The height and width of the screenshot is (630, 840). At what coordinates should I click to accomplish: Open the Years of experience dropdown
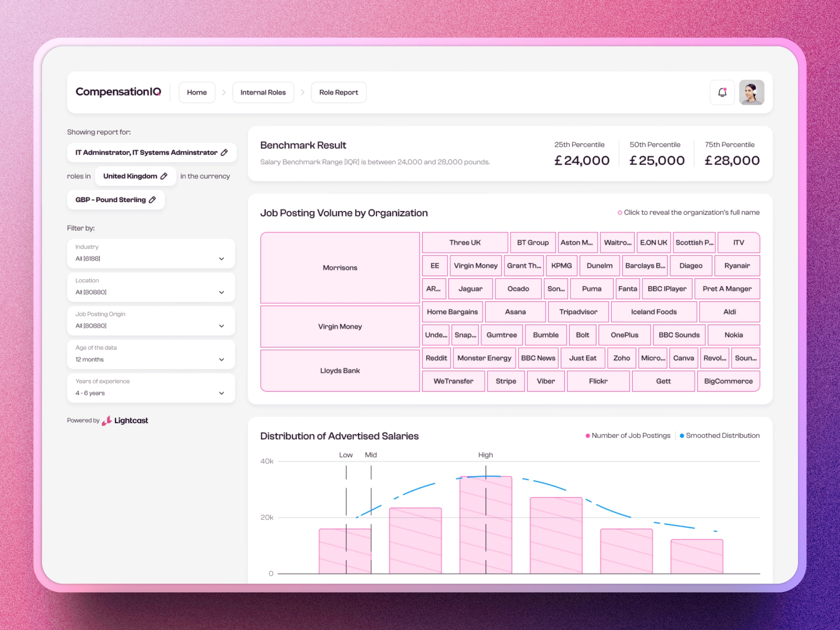click(151, 388)
